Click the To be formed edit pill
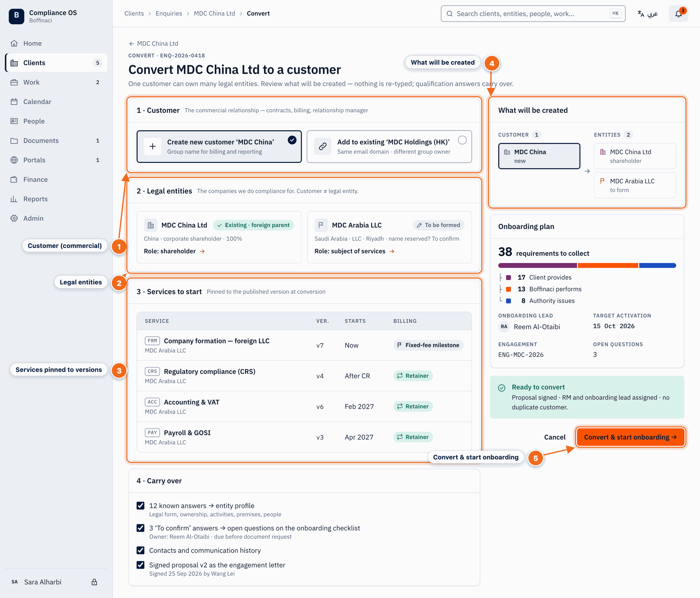Image resolution: width=700 pixels, height=598 pixels. coord(438,225)
